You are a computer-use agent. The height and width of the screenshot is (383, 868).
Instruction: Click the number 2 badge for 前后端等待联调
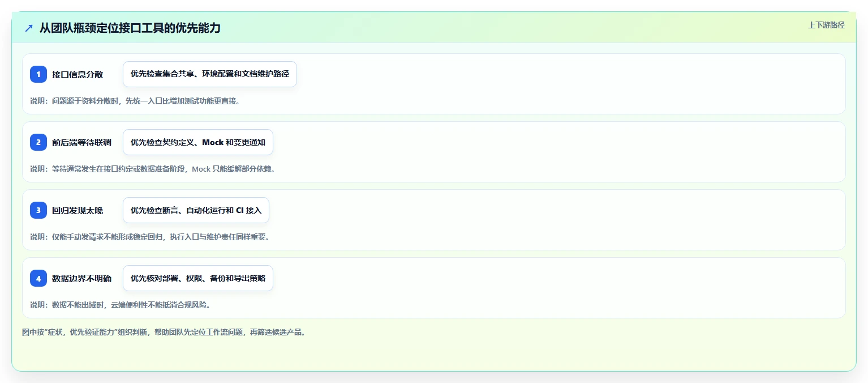pos(38,142)
